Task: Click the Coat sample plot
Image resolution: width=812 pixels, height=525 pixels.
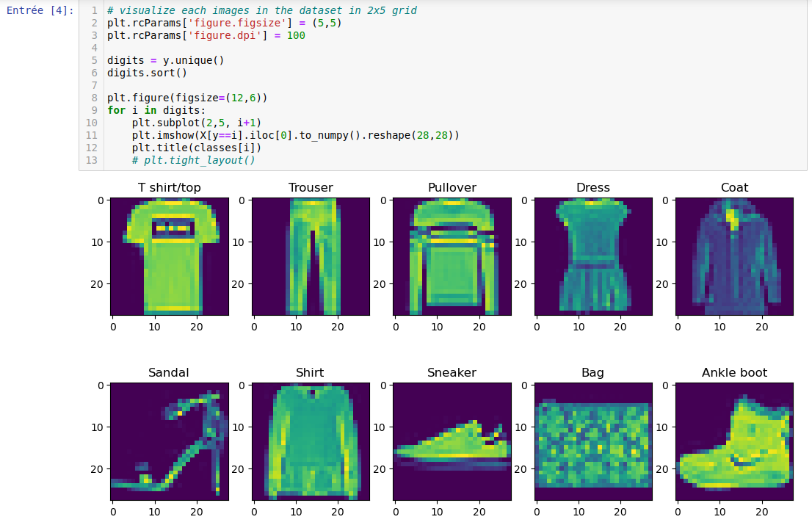Action: 734,256
